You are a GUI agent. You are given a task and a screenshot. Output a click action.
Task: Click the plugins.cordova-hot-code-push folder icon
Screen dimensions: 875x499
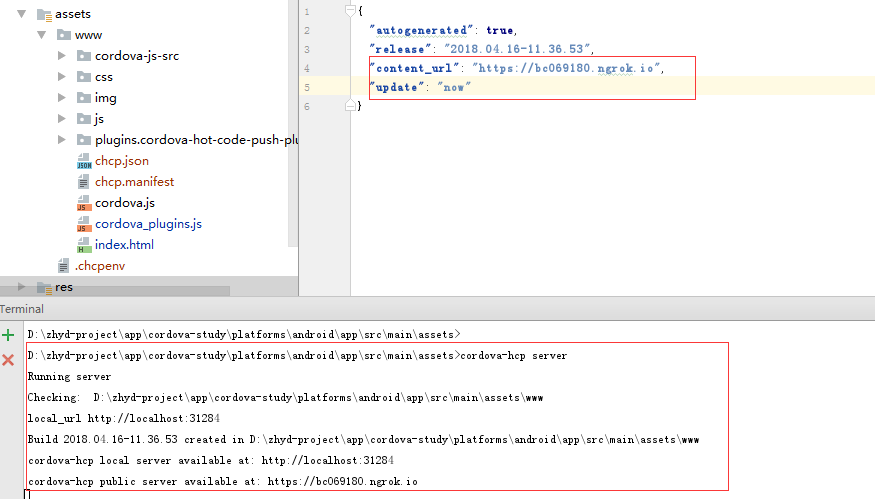pos(84,140)
